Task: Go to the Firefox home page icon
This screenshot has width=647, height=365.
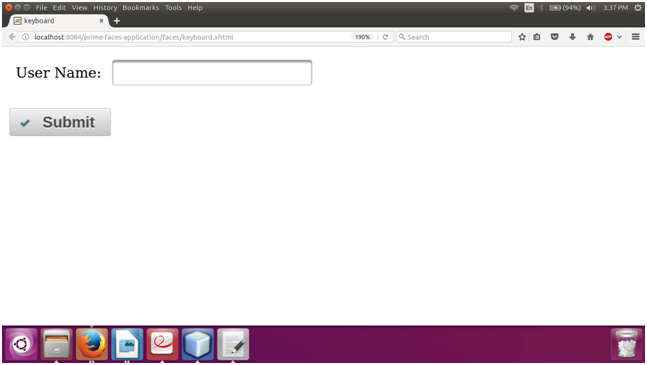Action: coord(590,37)
